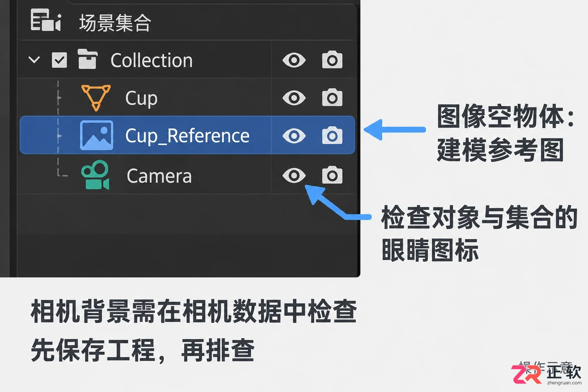
Task: Select the Cup object name
Action: 141,98
